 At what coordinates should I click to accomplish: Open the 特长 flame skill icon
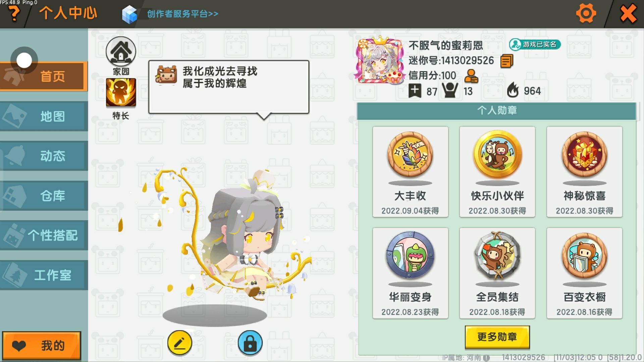coord(121,93)
